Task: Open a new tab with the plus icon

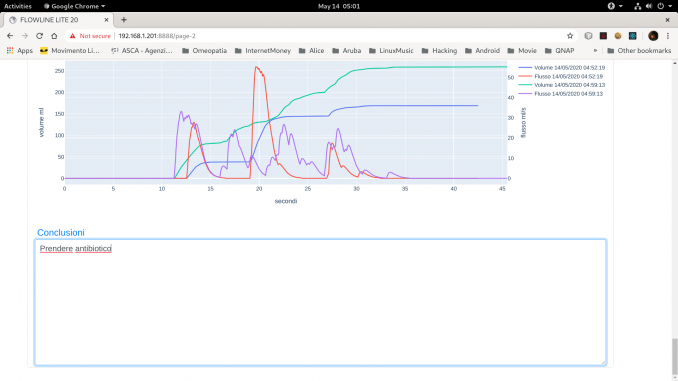Action: (124, 20)
